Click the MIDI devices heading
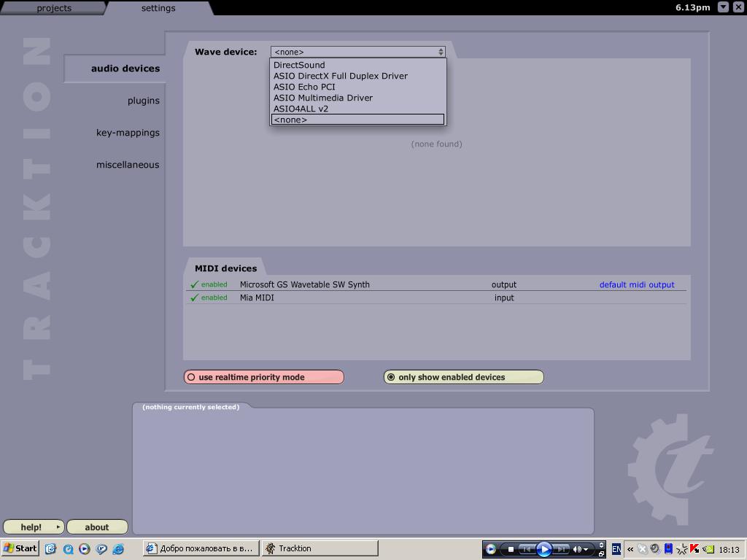Image resolution: width=747 pixels, height=560 pixels. click(x=226, y=268)
